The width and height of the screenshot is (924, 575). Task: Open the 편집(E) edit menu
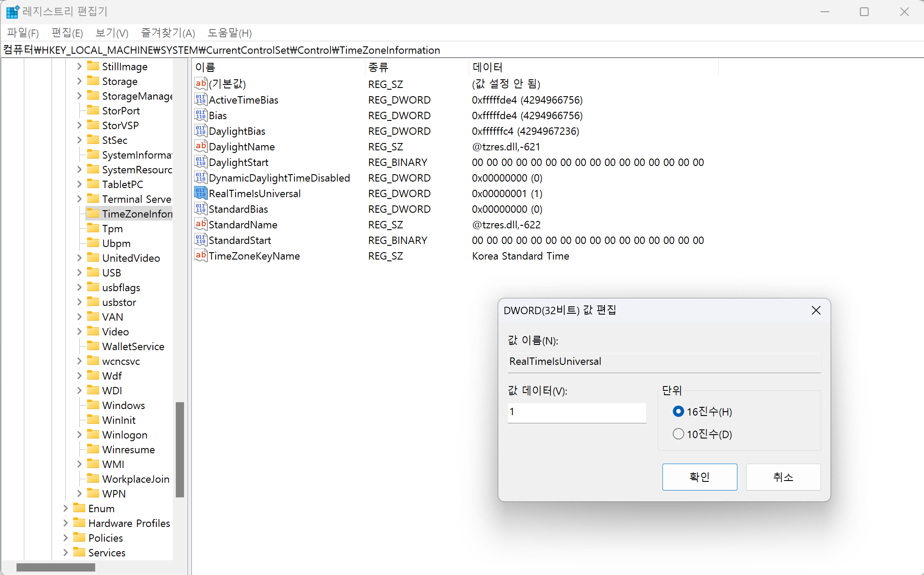(67, 33)
